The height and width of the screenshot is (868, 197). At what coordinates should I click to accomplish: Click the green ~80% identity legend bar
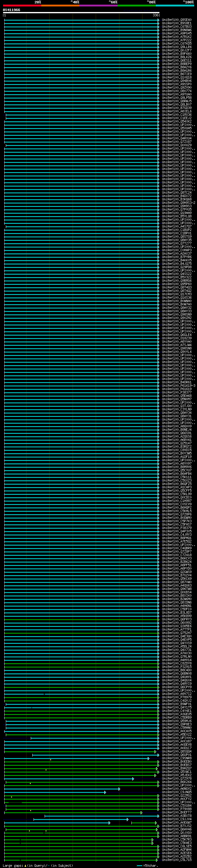(x=137, y=6)
